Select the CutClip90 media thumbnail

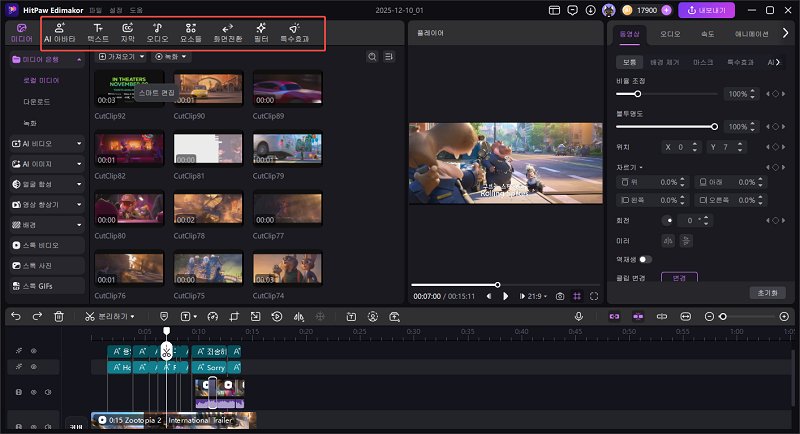tap(208, 89)
